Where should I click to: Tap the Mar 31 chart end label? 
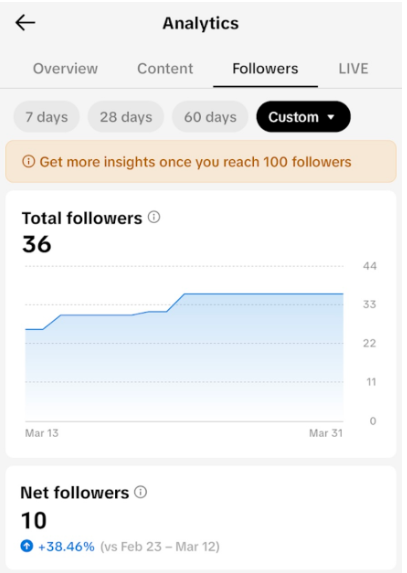coord(326,433)
